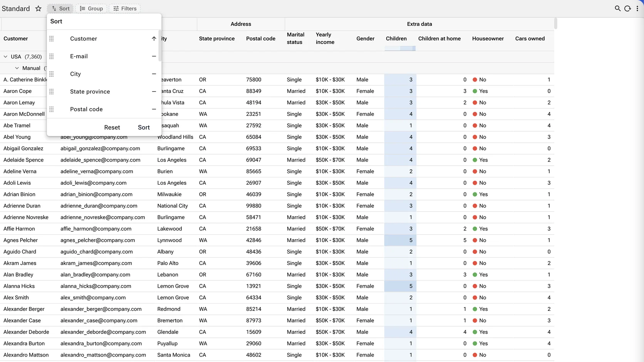The image size is (644, 362).
Task: Collapse the USA group chevron
Action: click(5, 57)
